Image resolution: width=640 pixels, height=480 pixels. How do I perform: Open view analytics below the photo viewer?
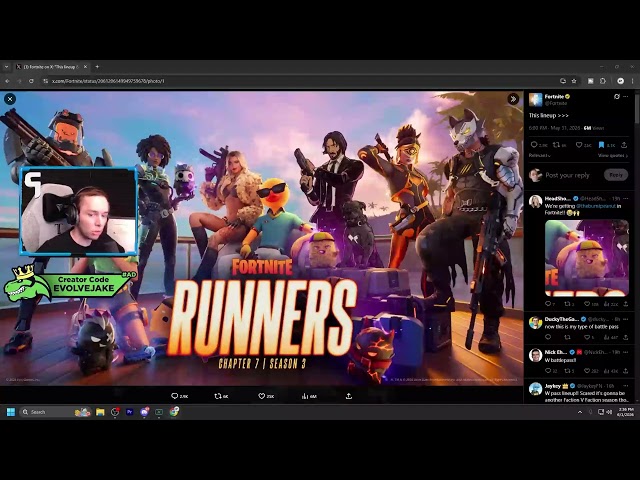[x=305, y=396]
